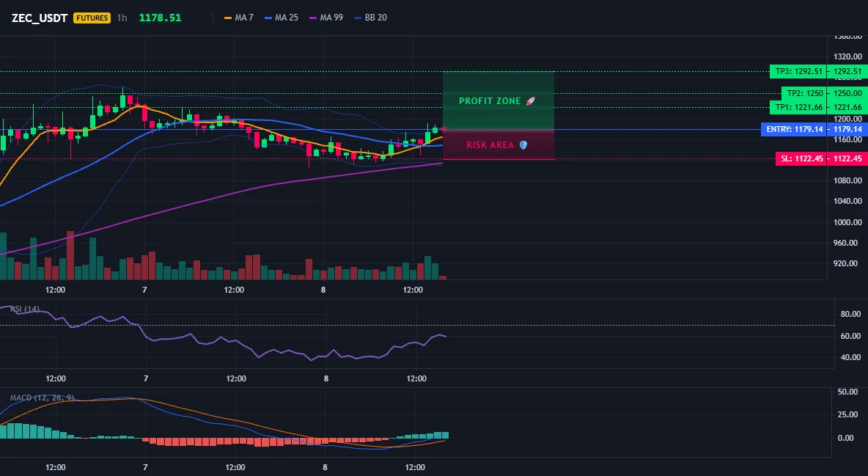Click the 1000.00 price axis value
Viewport: 868px width, 476px height.
[x=847, y=222]
